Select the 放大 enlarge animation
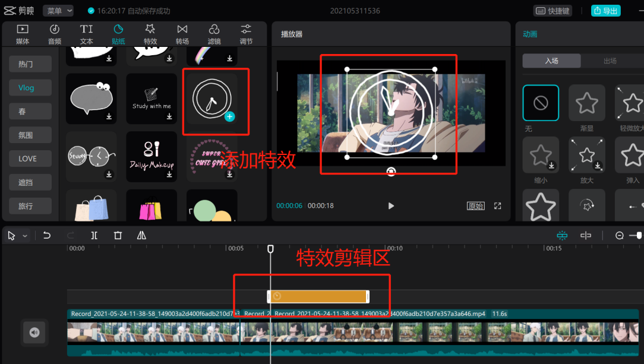The height and width of the screenshot is (364, 644). [x=586, y=155]
